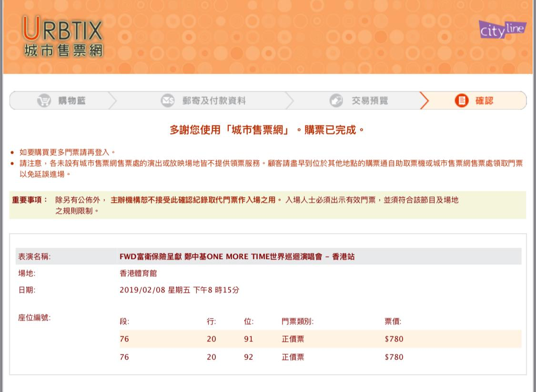
Task: Click the 座位編號 label
Action: click(x=34, y=318)
